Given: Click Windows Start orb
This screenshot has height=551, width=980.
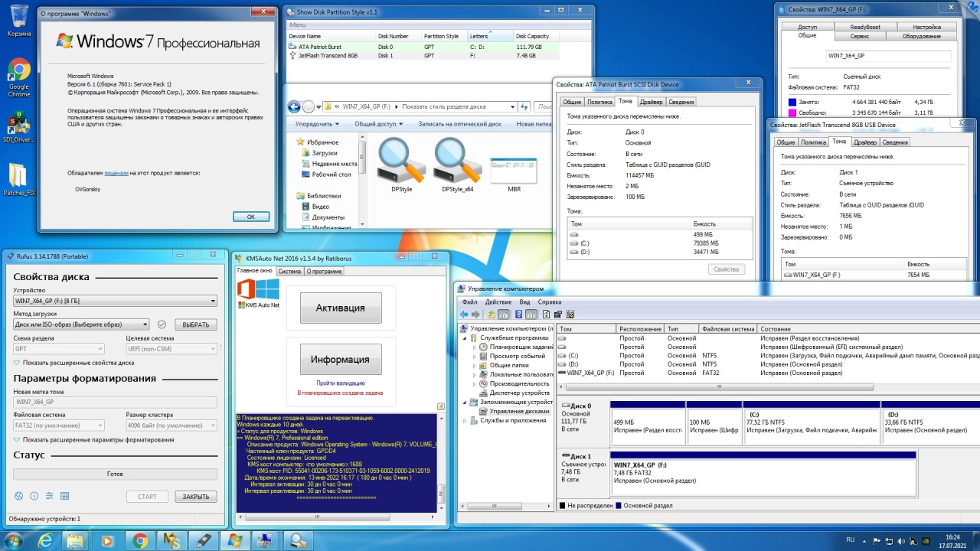Looking at the screenshot, I should pos(15,540).
